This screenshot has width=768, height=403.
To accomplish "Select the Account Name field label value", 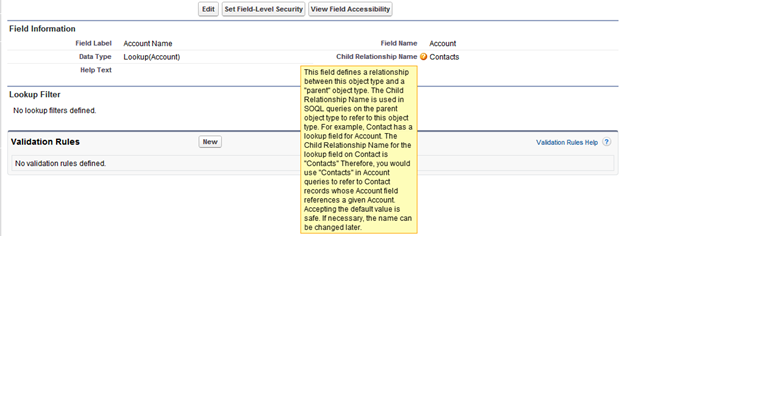I will coord(148,44).
